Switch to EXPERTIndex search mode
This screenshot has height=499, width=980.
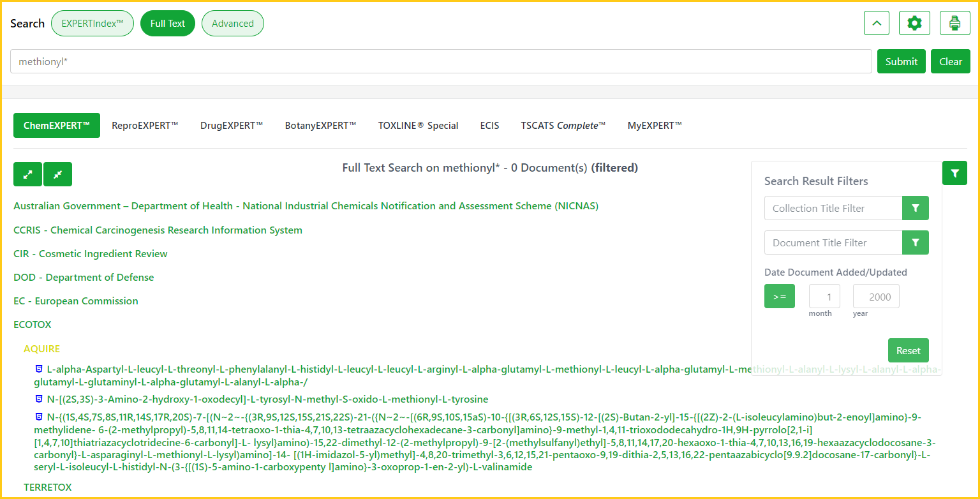click(92, 24)
